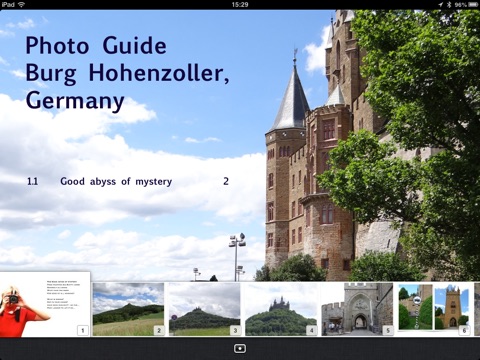
Task: Open the partially visible seventh page thumbnail
Action: click(x=477, y=309)
